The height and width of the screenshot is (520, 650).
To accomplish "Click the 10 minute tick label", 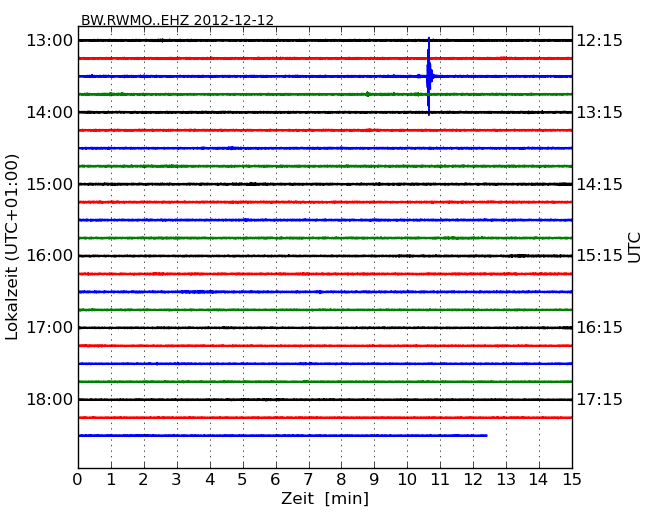I will click(407, 480).
